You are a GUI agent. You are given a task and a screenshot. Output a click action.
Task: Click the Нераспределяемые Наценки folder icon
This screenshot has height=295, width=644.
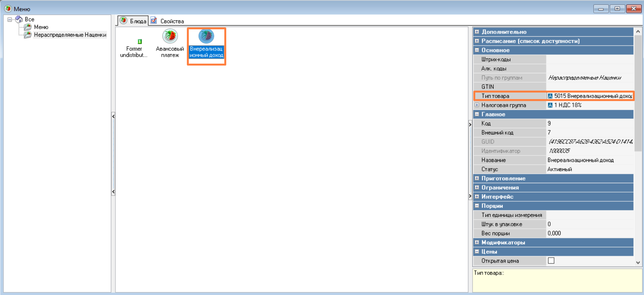coord(28,35)
